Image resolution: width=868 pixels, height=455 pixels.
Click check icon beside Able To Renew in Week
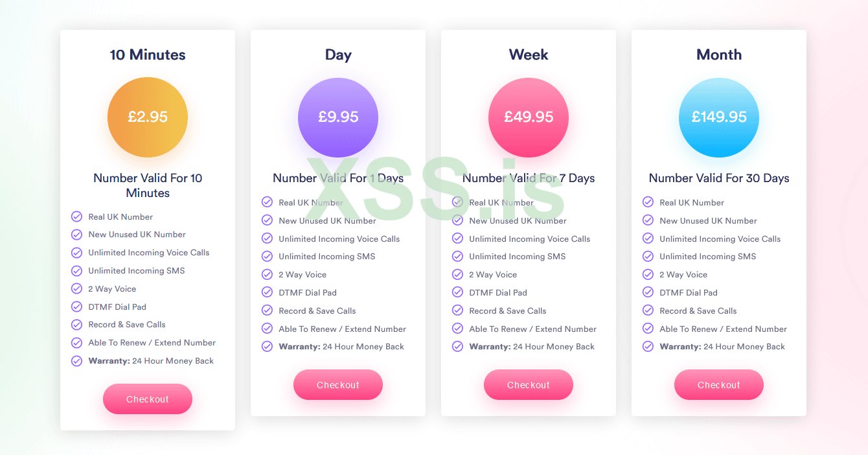pyautogui.click(x=457, y=329)
